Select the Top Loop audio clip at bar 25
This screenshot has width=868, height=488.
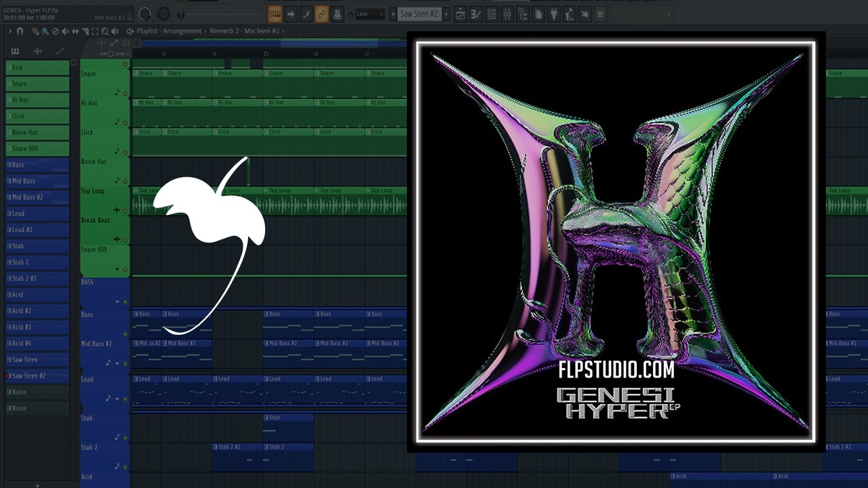pyautogui.click(x=288, y=201)
